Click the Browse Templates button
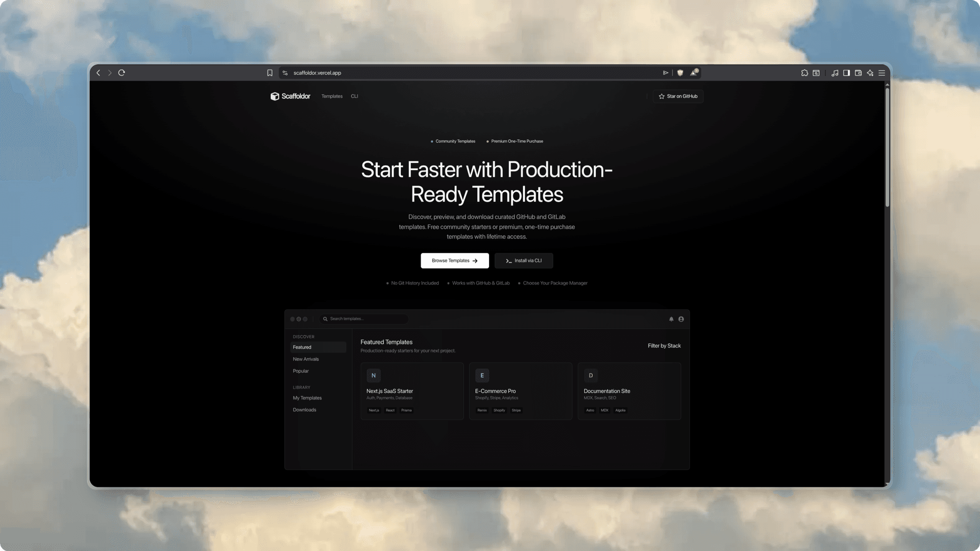 454,261
